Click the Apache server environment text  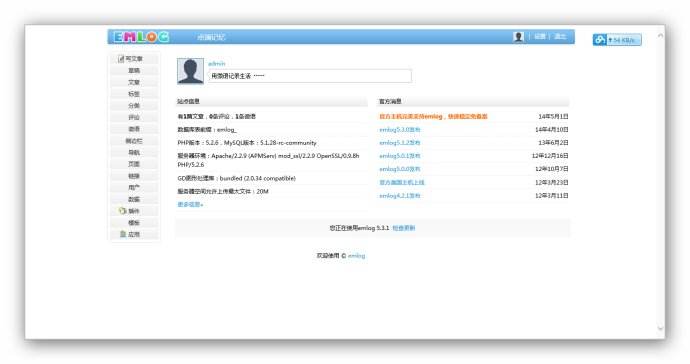coord(268,160)
